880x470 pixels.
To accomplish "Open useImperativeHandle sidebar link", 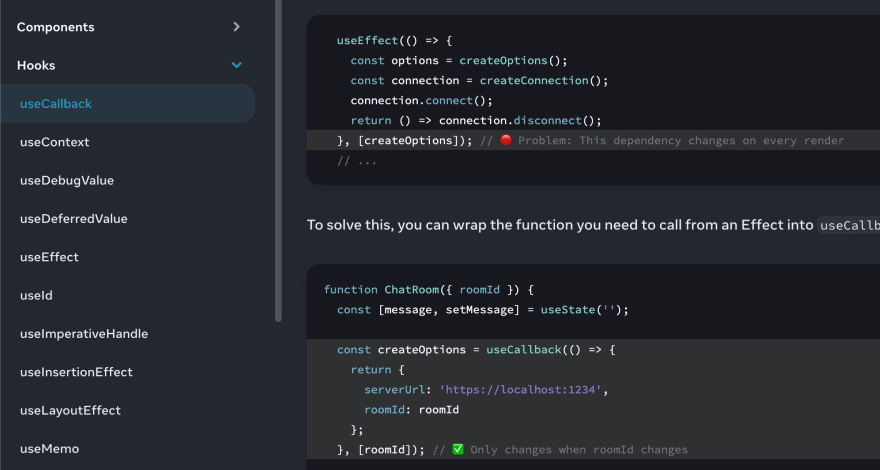I will (x=84, y=334).
